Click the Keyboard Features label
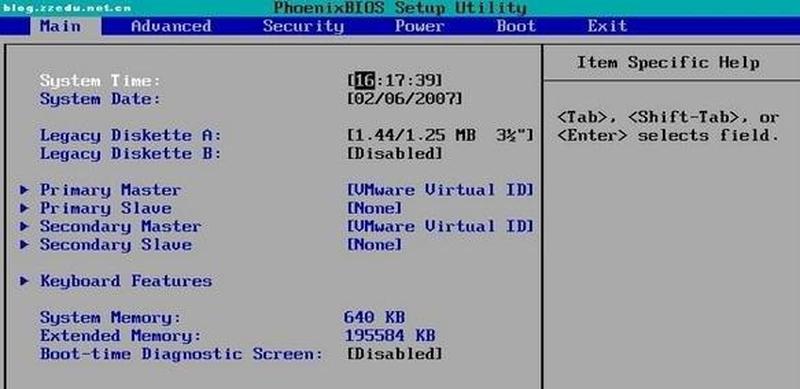800x389 pixels. [x=126, y=281]
